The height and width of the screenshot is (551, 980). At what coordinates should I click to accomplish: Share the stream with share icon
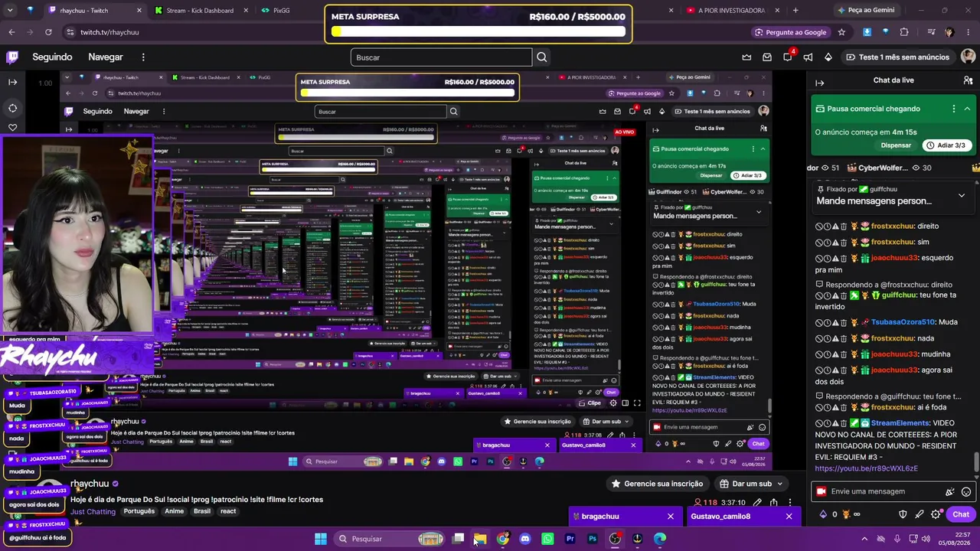[x=774, y=503]
